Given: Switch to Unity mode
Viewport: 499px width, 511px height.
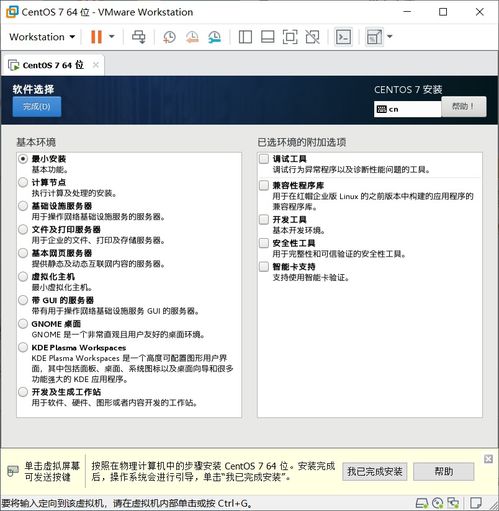Looking at the screenshot, I should pyautogui.click(x=312, y=37).
